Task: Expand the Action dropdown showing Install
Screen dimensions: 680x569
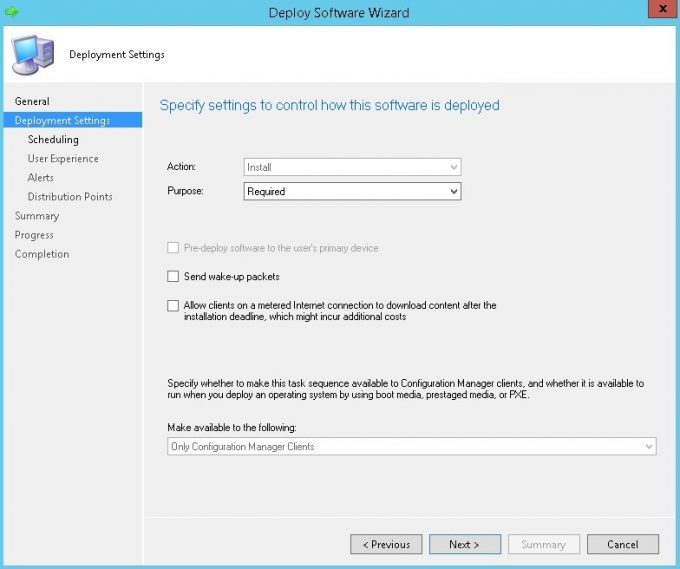Action: pyautogui.click(x=352, y=167)
